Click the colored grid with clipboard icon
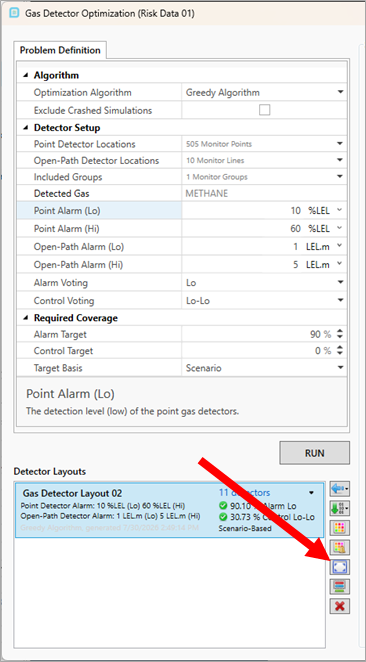Viewport: 366px width, 662px height. [339, 548]
